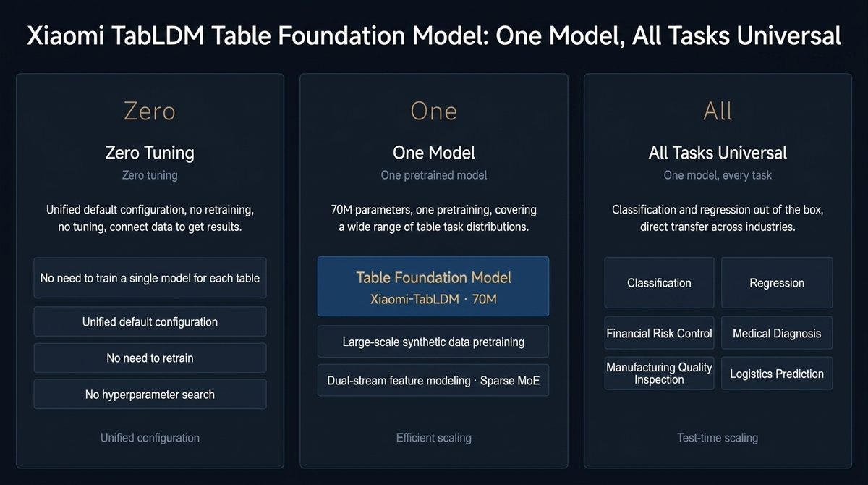Select the Financial Risk Control tile
This screenshot has height=485, width=868.
tap(659, 334)
